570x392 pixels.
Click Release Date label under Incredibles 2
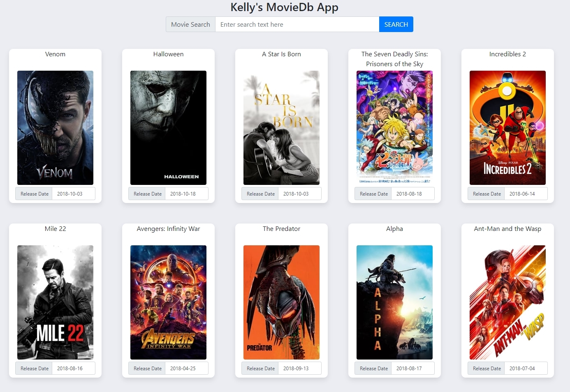[487, 194]
